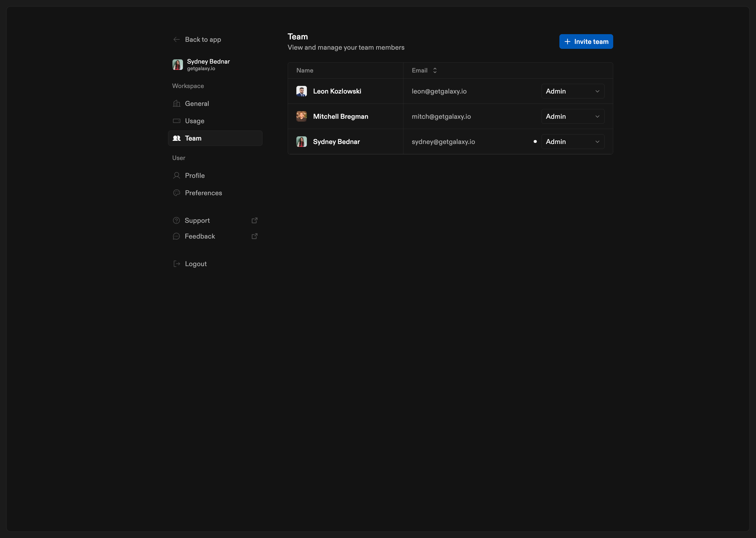The image size is (756, 538).
Task: Sort table by Email column arrows
Action: (435, 71)
